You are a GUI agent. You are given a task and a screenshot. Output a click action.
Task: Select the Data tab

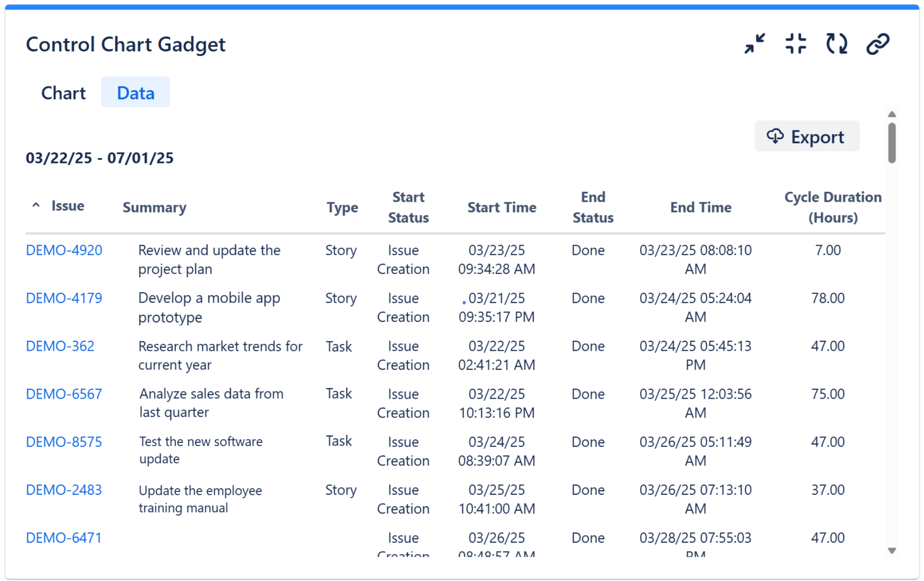pyautogui.click(x=135, y=92)
